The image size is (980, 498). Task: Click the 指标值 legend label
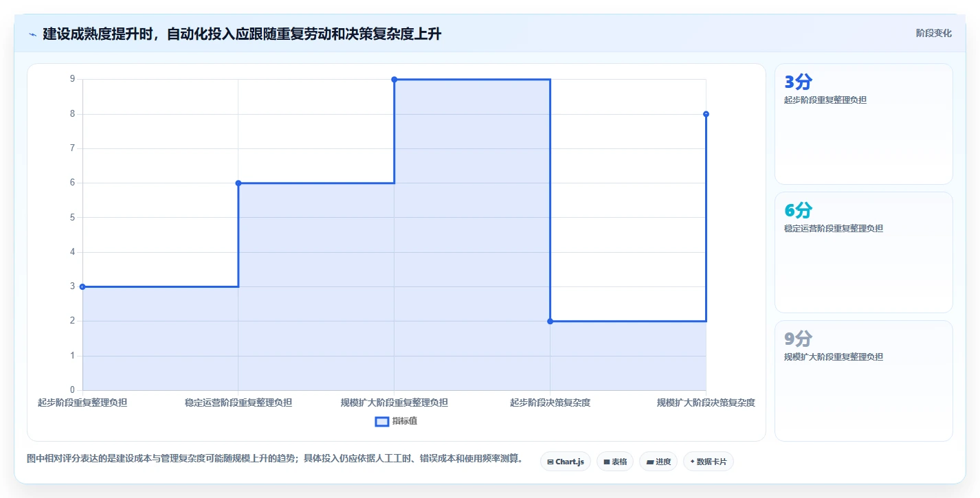click(405, 421)
